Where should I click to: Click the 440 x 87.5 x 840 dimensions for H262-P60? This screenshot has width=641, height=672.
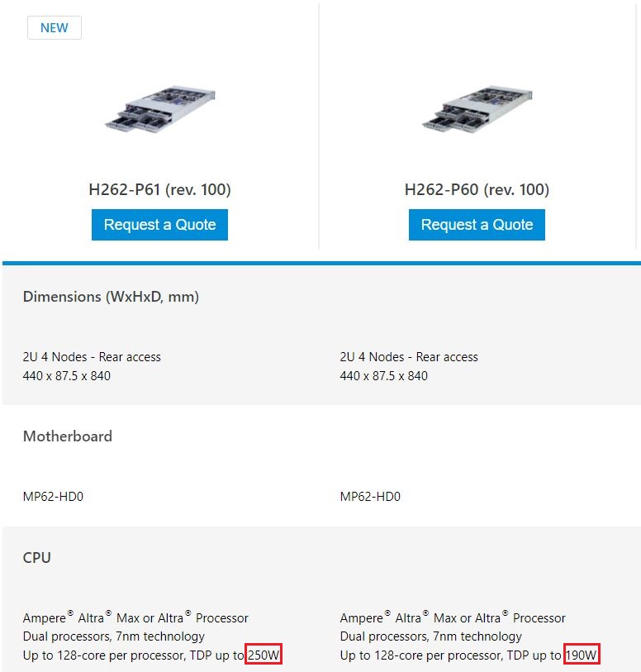point(384,376)
